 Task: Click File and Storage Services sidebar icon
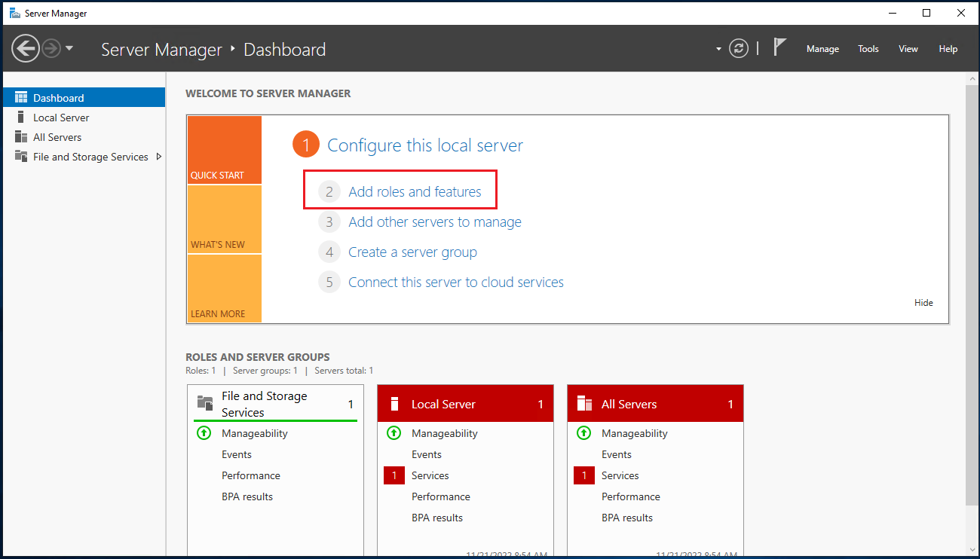[21, 157]
